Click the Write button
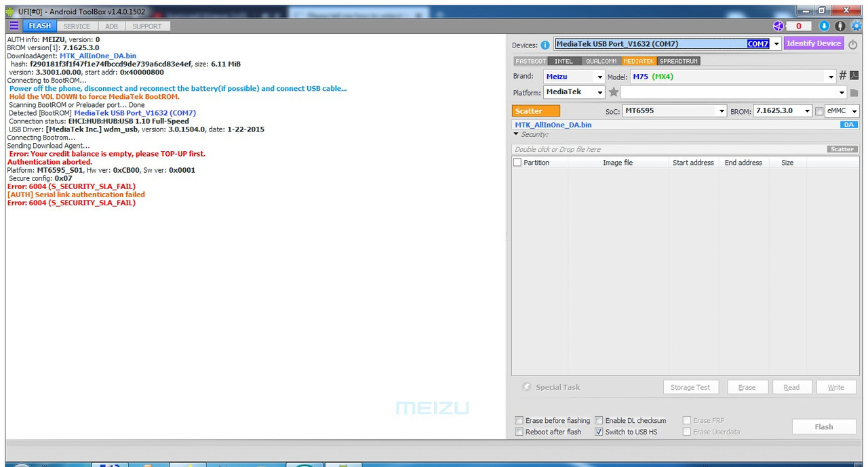The height and width of the screenshot is (467, 868). click(x=836, y=387)
